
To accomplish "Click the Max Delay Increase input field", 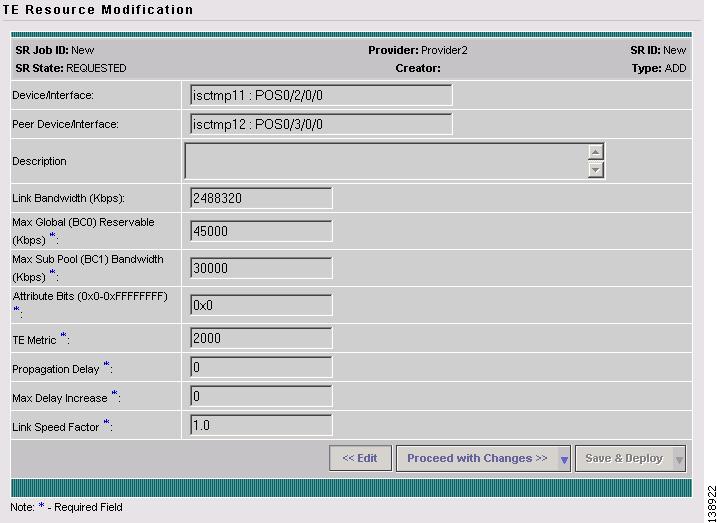I will tap(261, 396).
